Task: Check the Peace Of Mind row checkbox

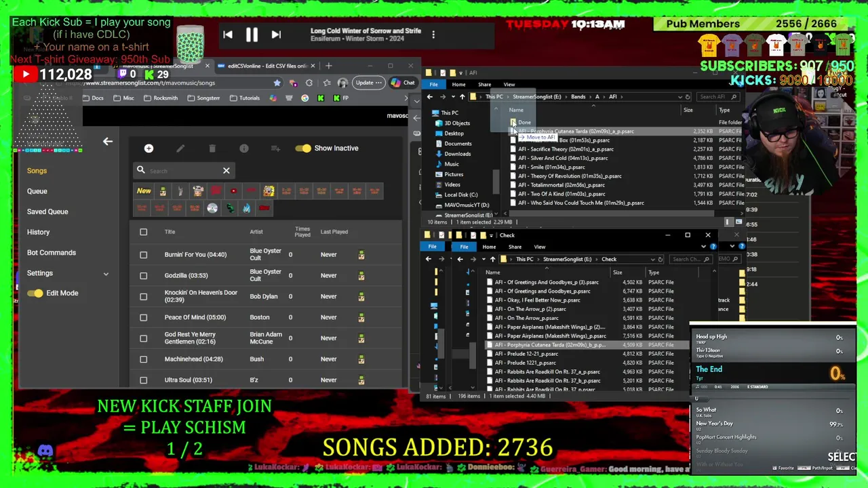Action: point(143,317)
